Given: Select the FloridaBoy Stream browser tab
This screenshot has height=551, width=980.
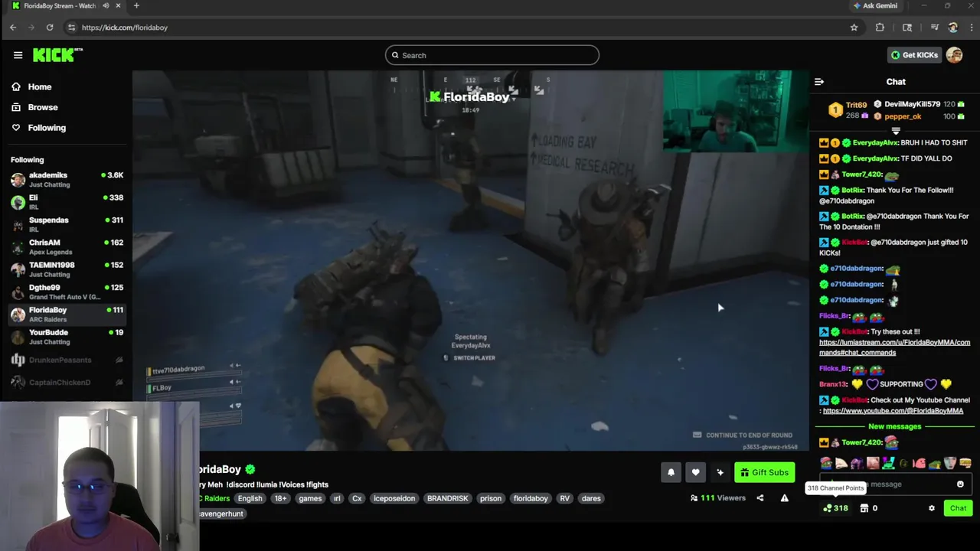Looking at the screenshot, I should click(x=61, y=6).
